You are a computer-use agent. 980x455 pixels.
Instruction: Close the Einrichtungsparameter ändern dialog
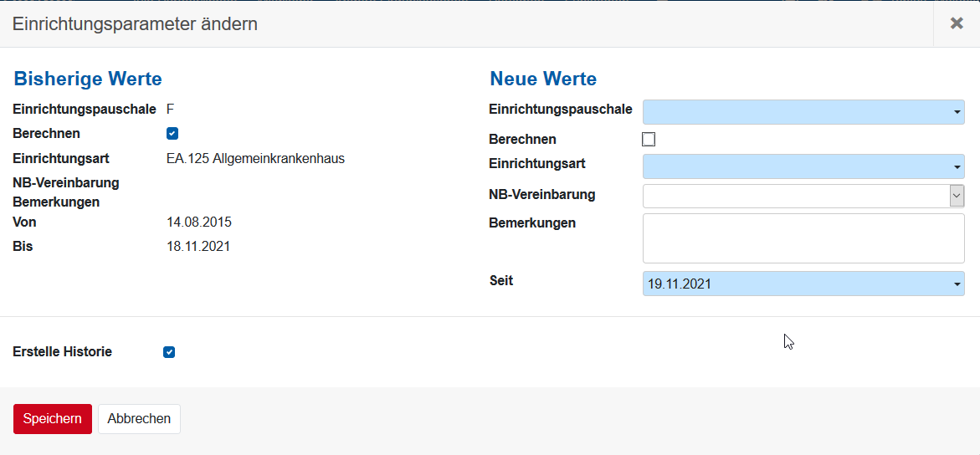point(957,23)
